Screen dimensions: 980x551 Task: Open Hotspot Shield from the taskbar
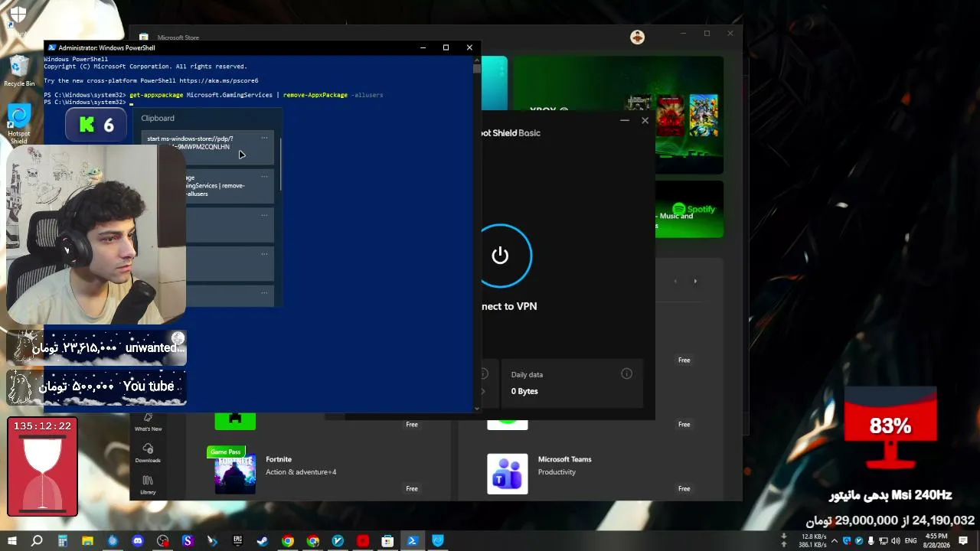[x=438, y=541]
